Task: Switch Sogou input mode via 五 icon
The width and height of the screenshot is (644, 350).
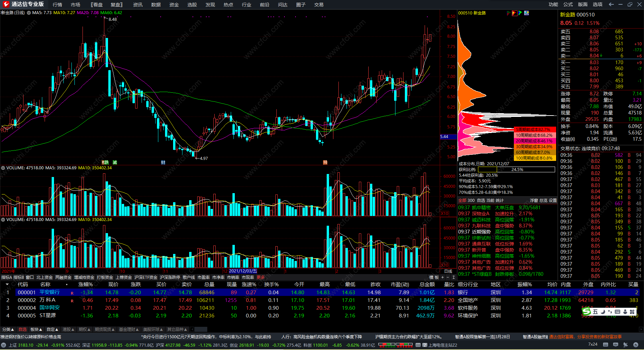Action: coord(595,312)
